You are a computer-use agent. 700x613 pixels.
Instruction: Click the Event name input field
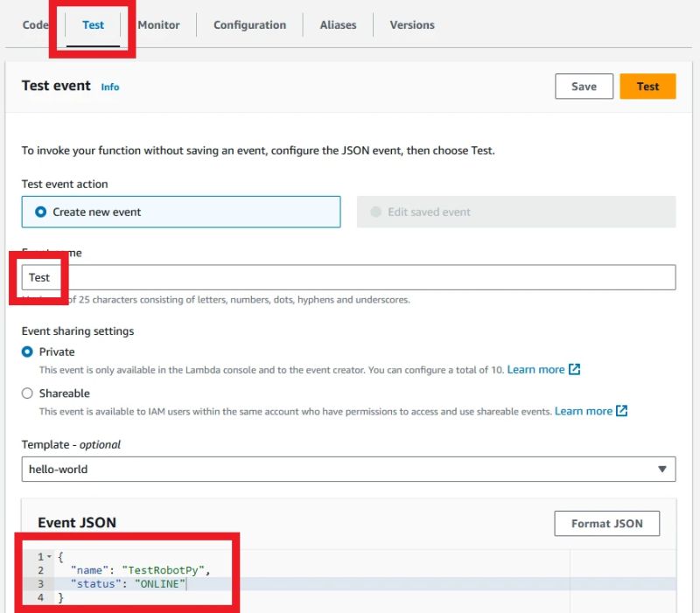348,277
